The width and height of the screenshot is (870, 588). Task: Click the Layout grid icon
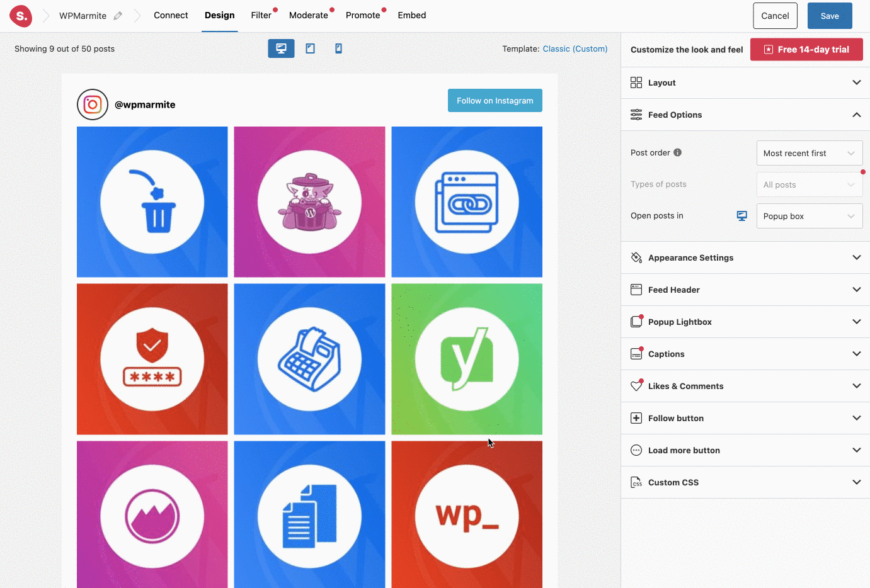(636, 82)
